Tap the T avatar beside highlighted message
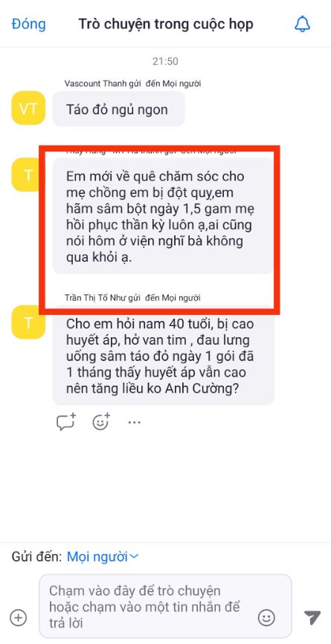 [x=28, y=175]
